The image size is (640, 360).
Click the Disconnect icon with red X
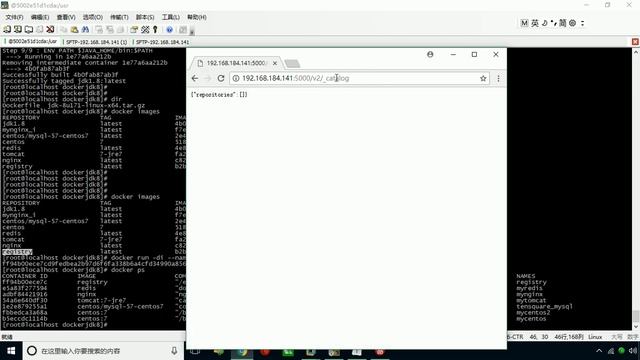50,29
